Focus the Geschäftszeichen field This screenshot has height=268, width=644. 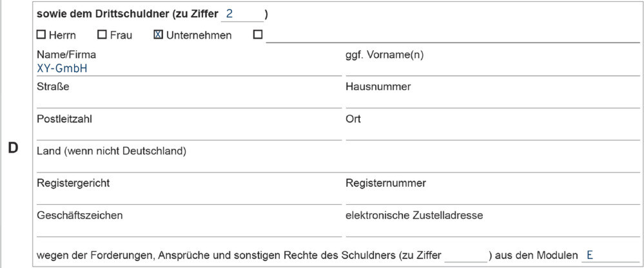[188, 229]
